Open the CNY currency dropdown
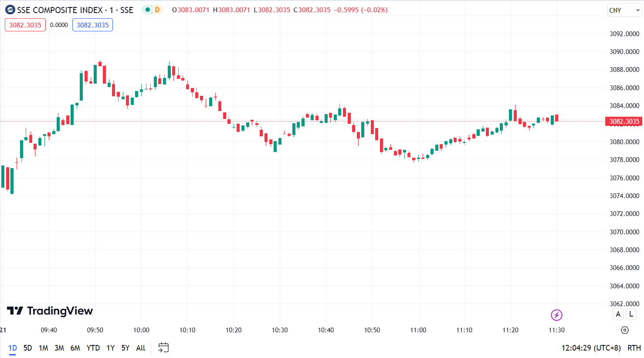Screen dimensions: 644x358 (x=624, y=10)
